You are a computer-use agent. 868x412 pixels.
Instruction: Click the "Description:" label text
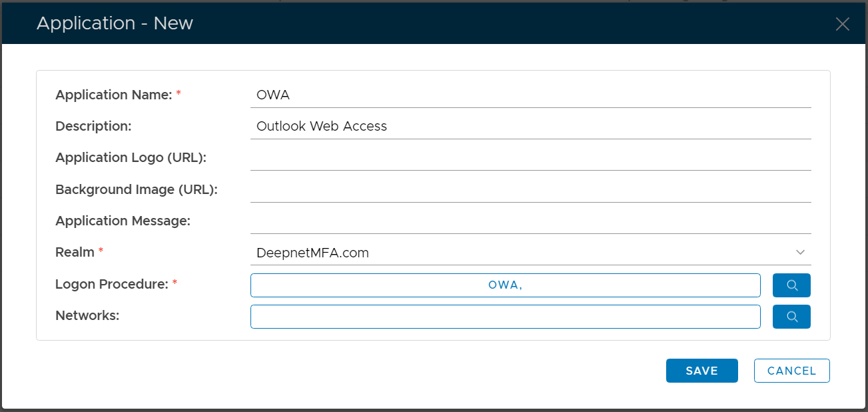point(93,127)
